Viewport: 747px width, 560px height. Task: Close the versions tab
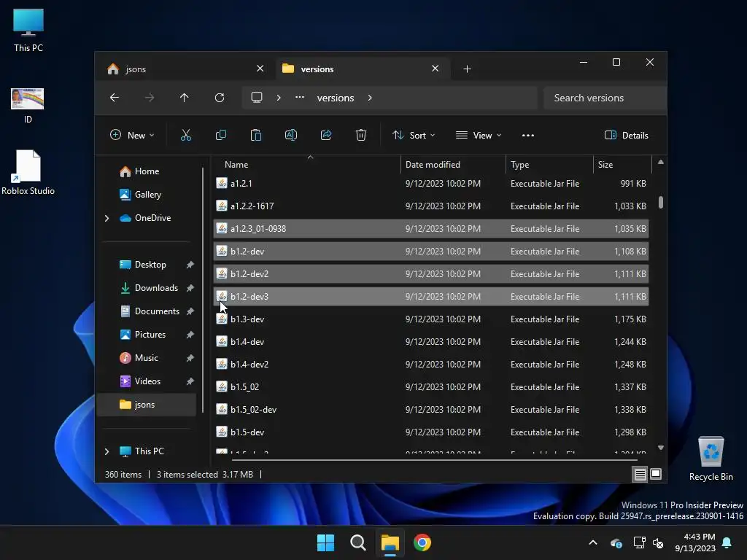click(435, 69)
